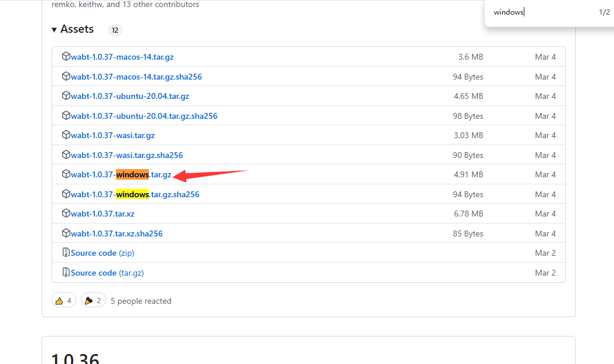Click the Source code (zip) link
The width and height of the screenshot is (614, 364).
point(102,253)
